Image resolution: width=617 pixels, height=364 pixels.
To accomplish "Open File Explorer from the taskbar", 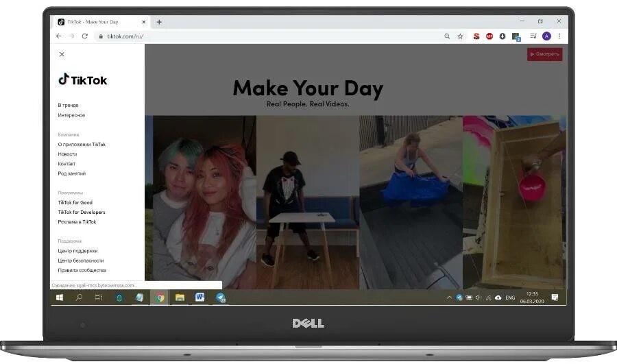I will [x=180, y=298].
